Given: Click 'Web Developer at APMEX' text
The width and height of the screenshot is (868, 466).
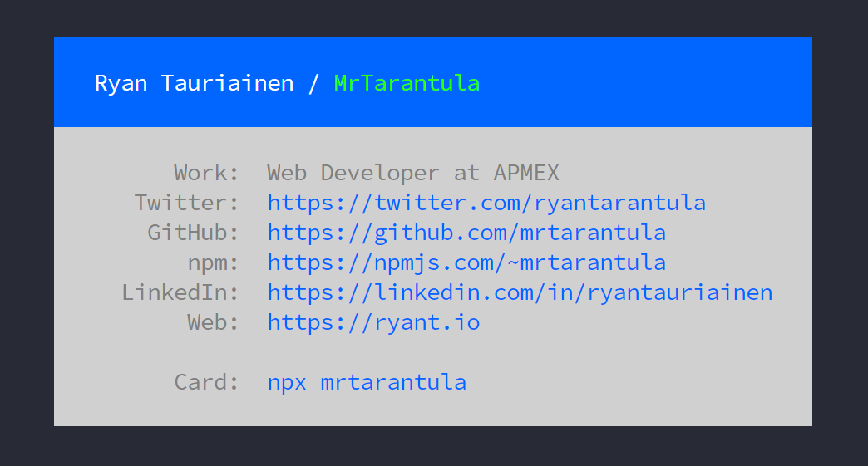Looking at the screenshot, I should [413, 173].
